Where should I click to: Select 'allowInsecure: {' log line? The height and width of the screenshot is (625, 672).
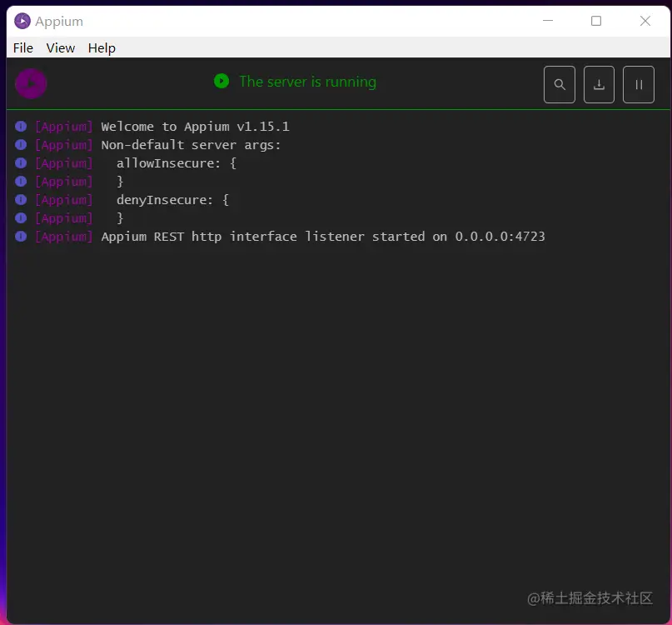[177, 163]
